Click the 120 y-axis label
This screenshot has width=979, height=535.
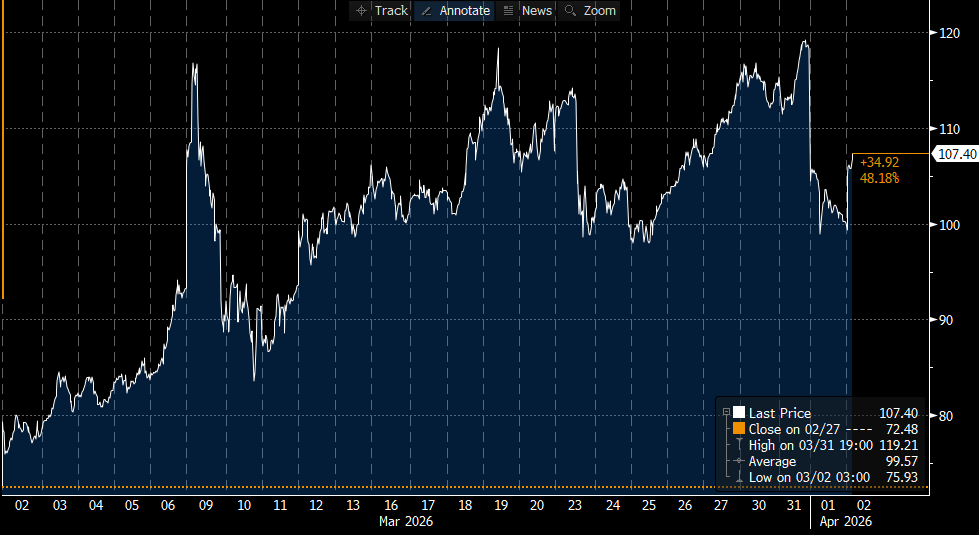click(948, 33)
